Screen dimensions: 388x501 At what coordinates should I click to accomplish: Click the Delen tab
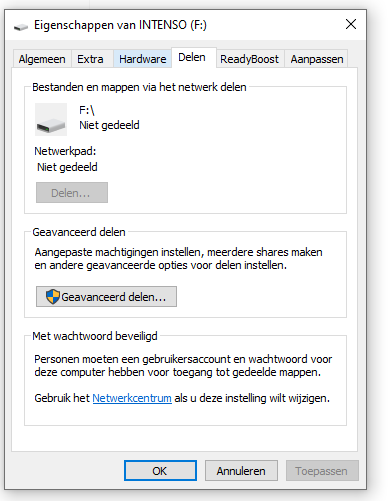[192, 57]
